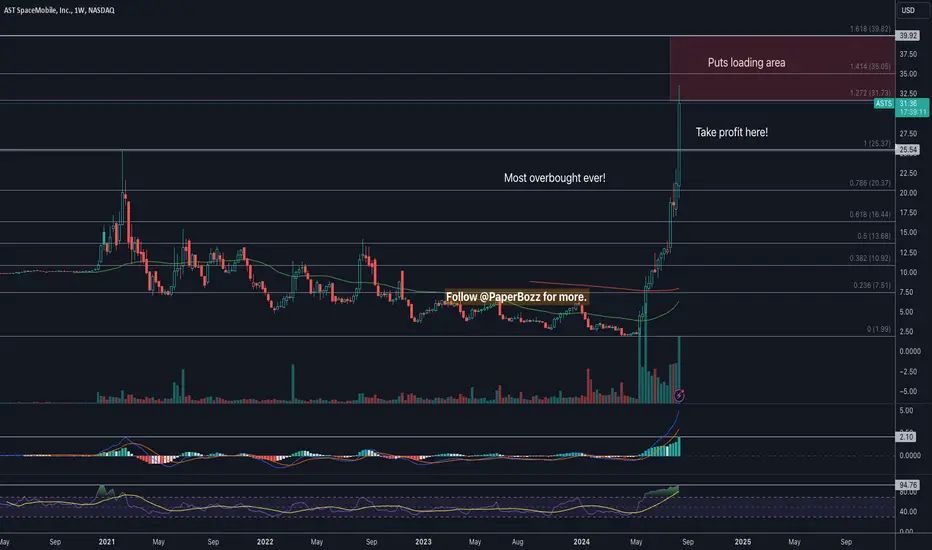Viewport: 932px width, 550px height.
Task: Click the Aug label on time axis
Action: pos(518,542)
